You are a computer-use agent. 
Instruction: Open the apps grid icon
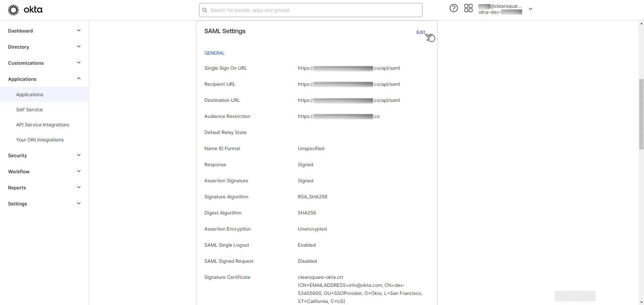[468, 8]
